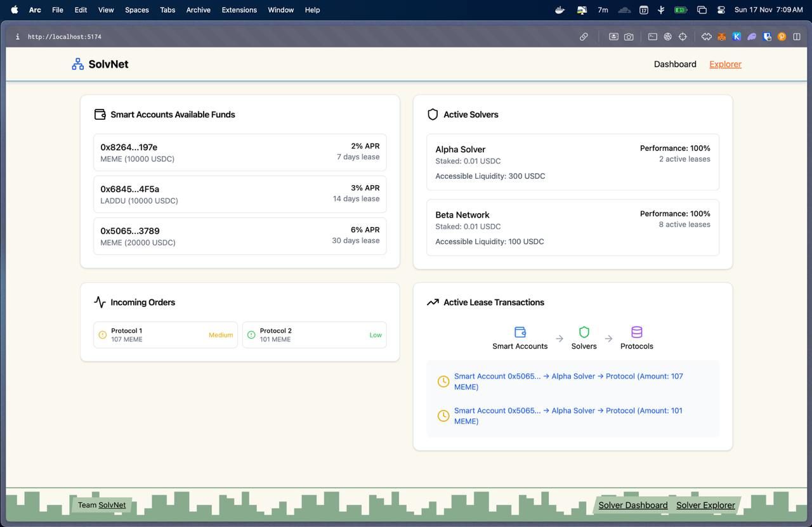Click the blue Smart Accounts wallet icon
The height and width of the screenshot is (527, 812).
tap(520, 332)
